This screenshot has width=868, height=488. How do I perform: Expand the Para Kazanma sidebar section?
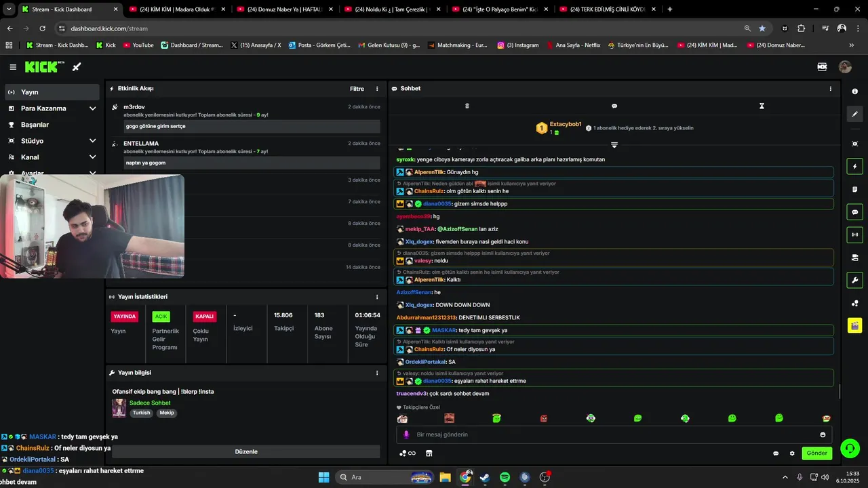point(92,108)
